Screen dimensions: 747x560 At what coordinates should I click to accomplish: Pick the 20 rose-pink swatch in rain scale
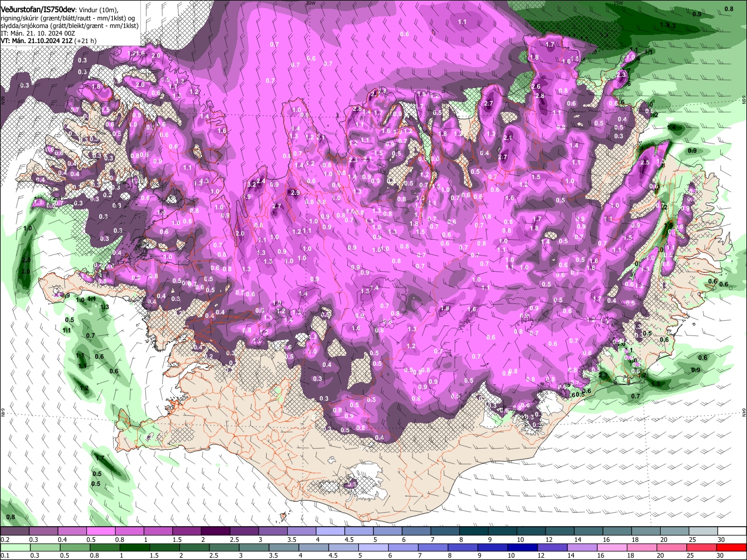(x=672, y=548)
